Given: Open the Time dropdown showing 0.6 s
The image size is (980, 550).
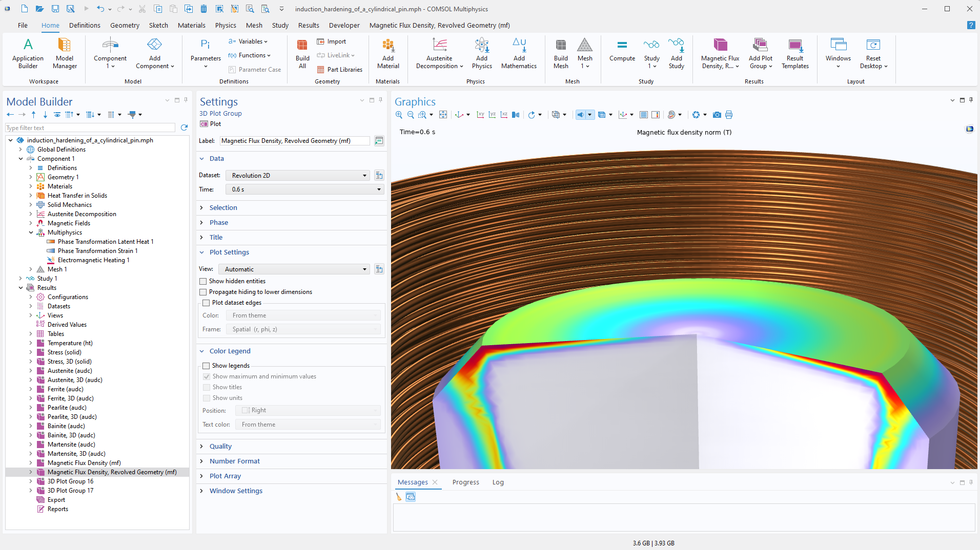Looking at the screenshot, I should point(305,189).
